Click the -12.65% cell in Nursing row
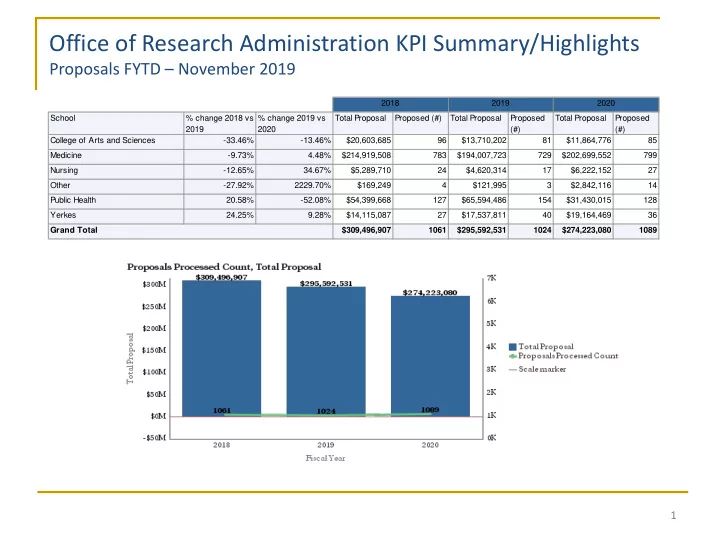The height and width of the screenshot is (540, 720). tap(219, 170)
